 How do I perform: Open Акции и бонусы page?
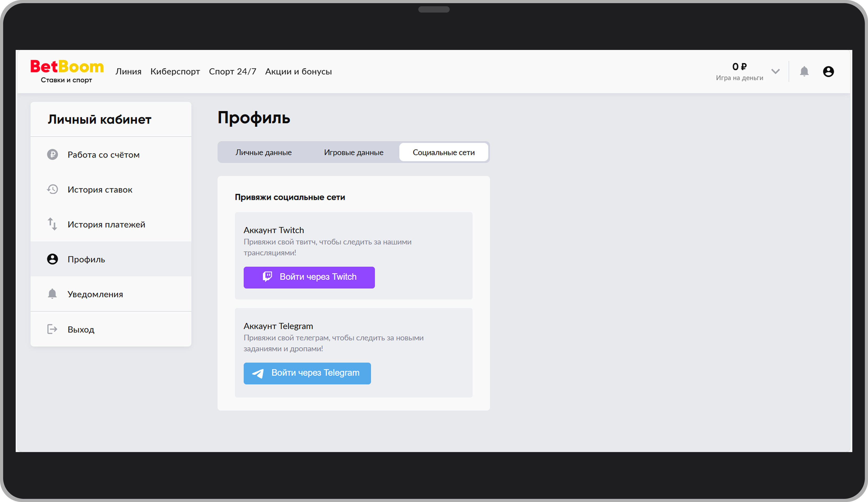point(298,71)
